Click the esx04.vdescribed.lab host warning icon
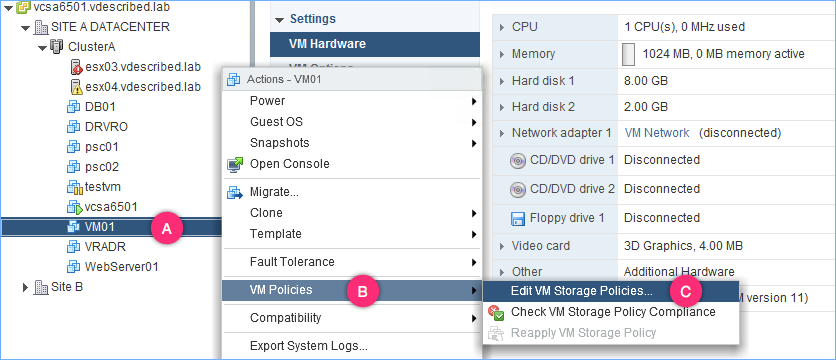 77,86
